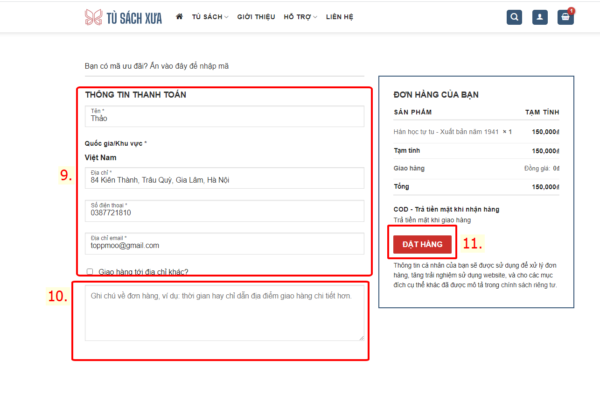Click the Tên input field
The width and height of the screenshot is (600, 397).
(x=225, y=116)
